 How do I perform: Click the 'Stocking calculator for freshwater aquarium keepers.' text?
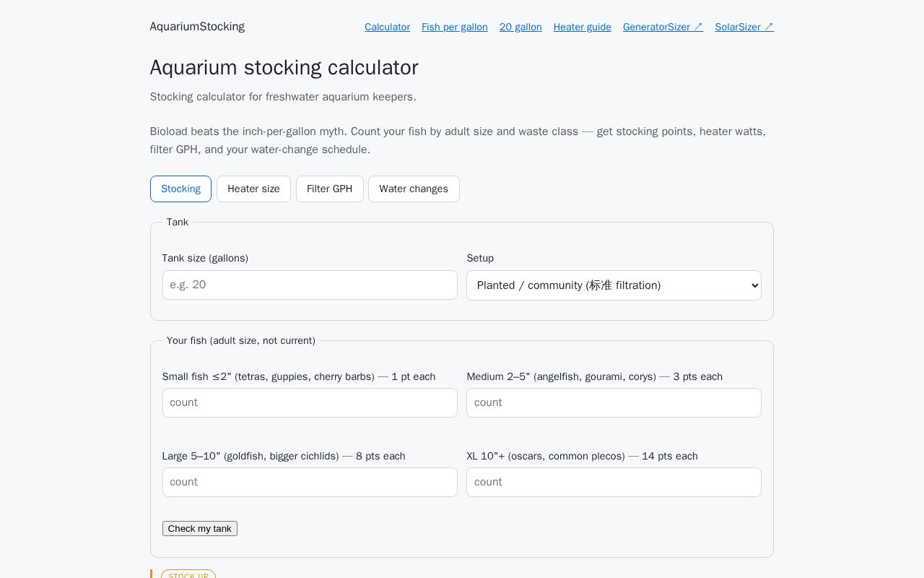click(283, 97)
